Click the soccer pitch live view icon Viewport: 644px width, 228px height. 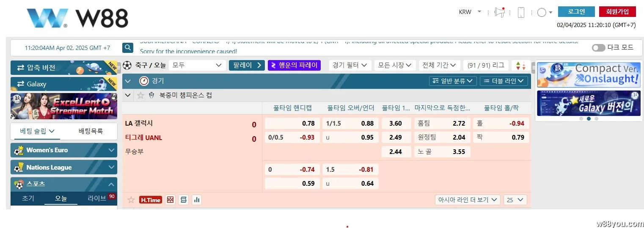[x=170, y=200]
